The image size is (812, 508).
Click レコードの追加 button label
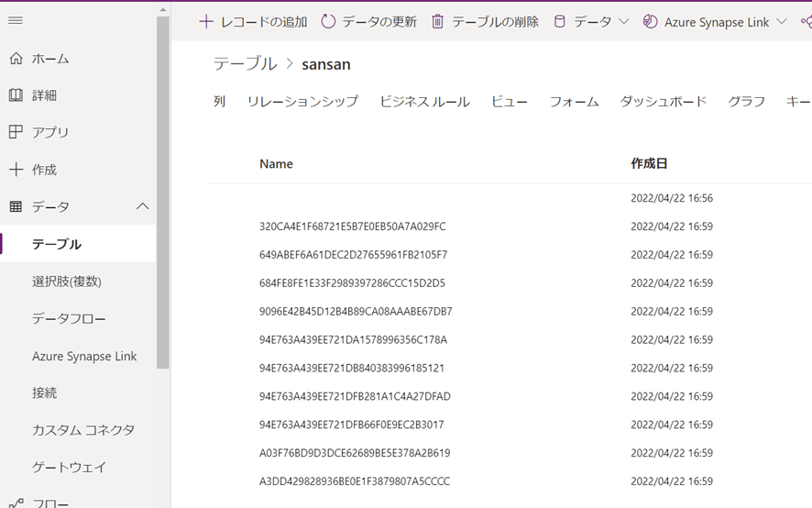pos(264,22)
